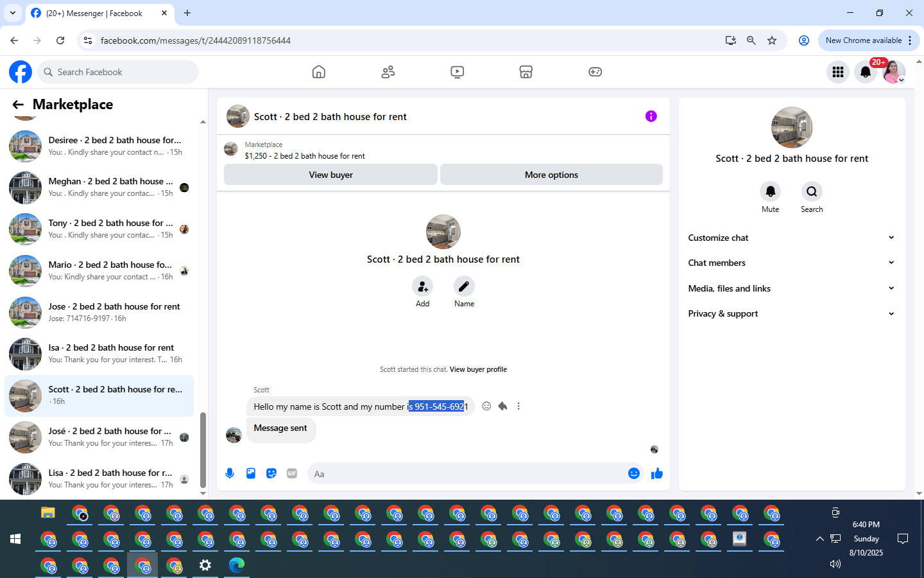Image resolution: width=924 pixels, height=578 pixels.
Task: Attach a file photo icon
Action: [x=251, y=473]
